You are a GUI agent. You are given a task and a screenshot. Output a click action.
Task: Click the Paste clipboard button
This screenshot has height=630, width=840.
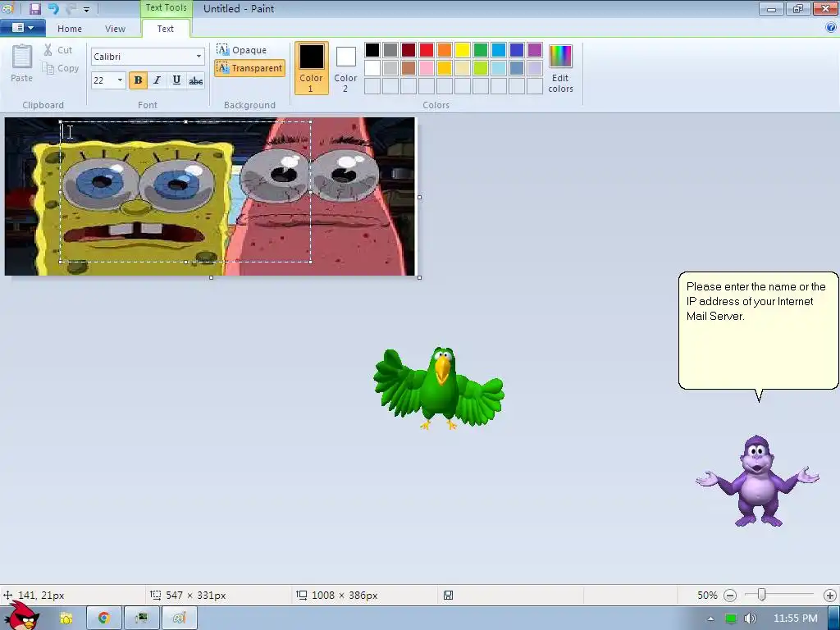pos(21,63)
